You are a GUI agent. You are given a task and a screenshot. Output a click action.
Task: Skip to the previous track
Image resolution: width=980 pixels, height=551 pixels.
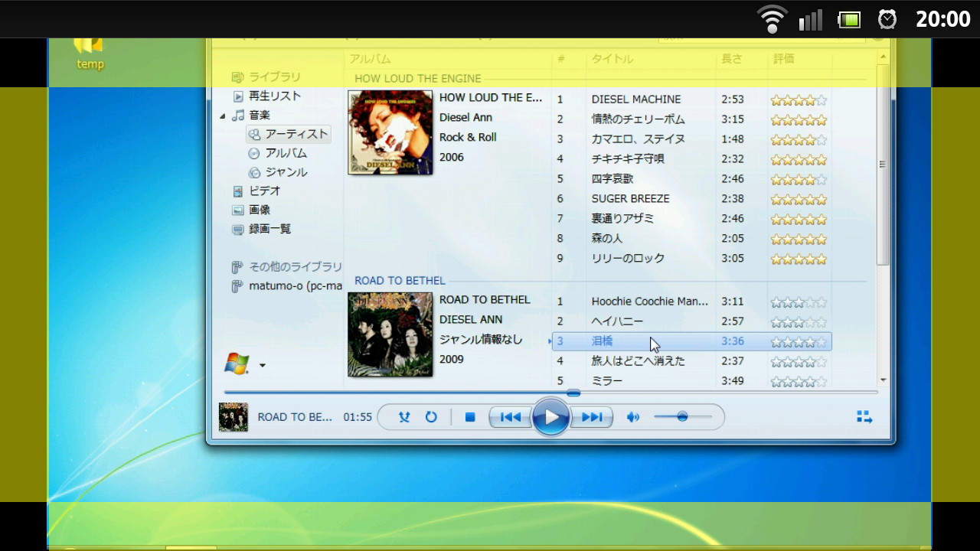tap(510, 417)
